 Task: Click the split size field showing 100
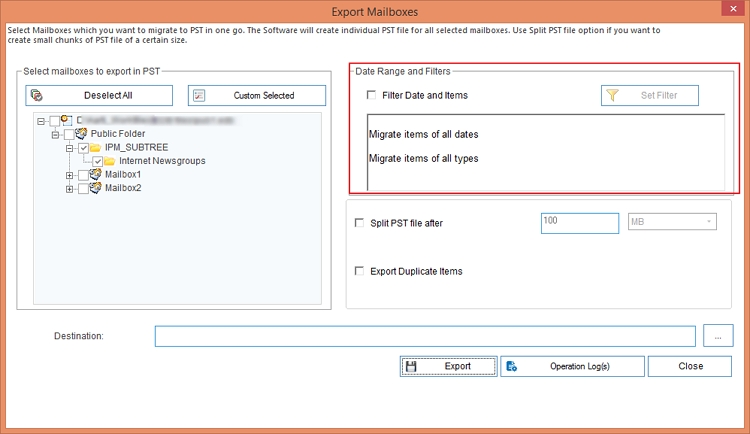pos(580,223)
